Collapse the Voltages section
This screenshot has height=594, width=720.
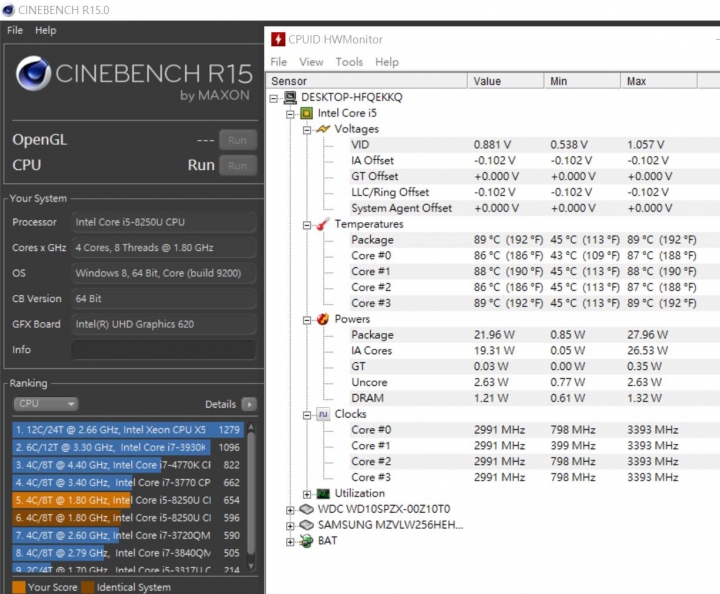tap(307, 130)
